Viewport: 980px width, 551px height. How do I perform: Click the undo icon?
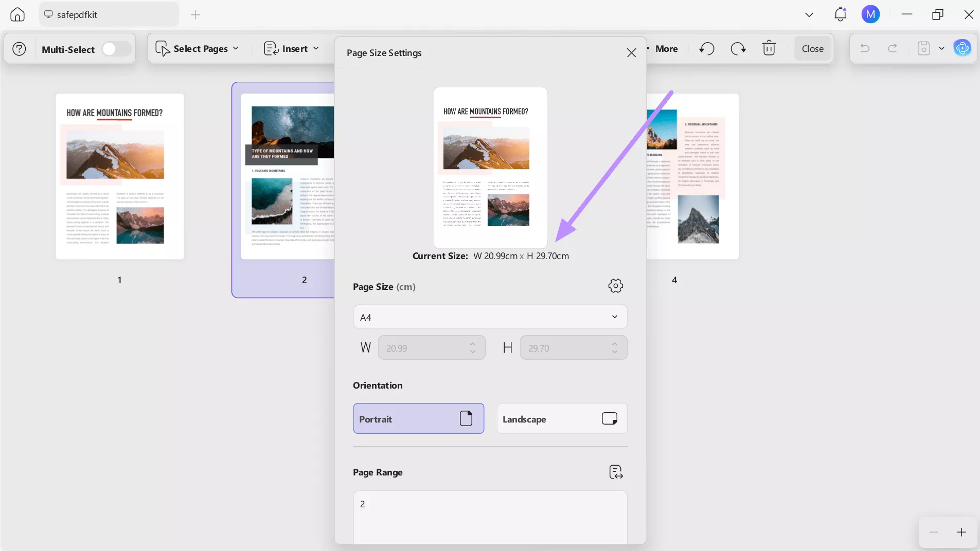[865, 48]
